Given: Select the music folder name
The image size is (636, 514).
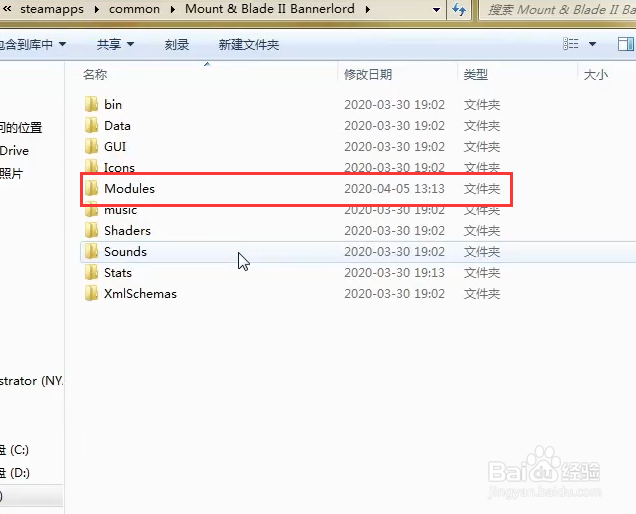Looking at the screenshot, I should click(x=120, y=210).
